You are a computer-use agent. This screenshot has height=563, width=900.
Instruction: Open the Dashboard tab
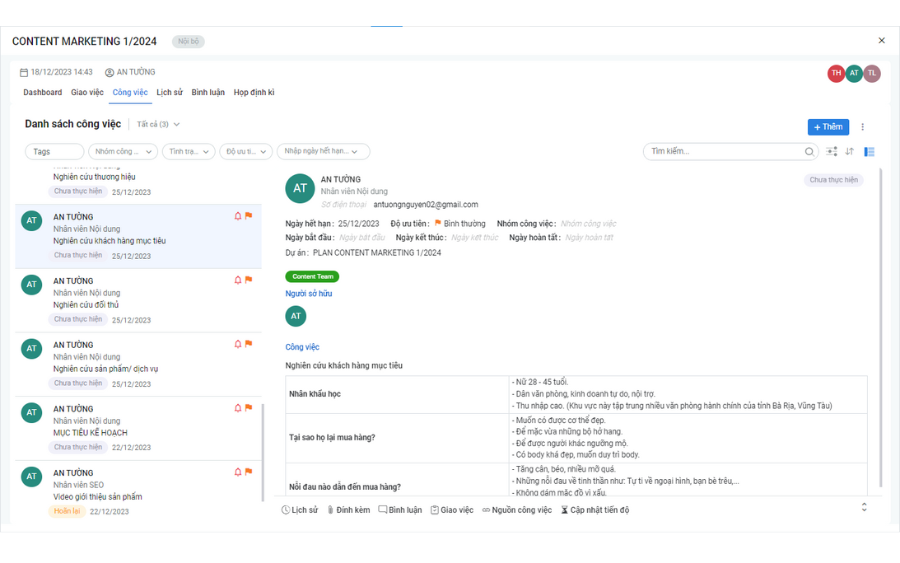[x=42, y=92]
